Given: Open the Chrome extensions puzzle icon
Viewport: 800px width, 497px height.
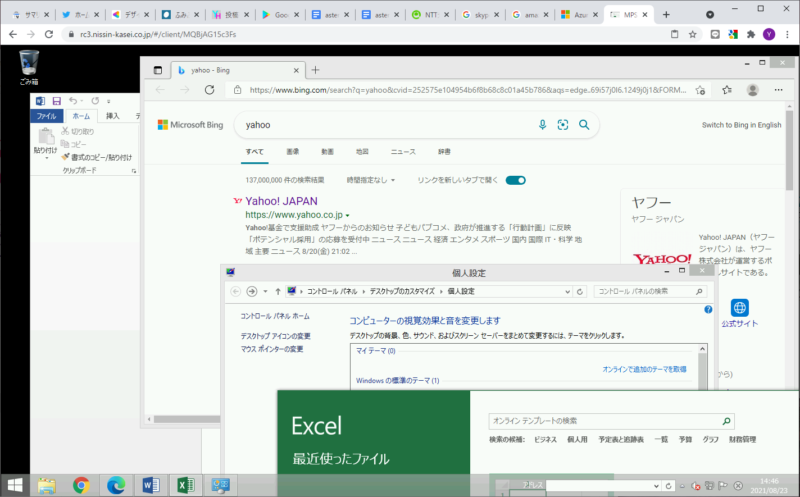Looking at the screenshot, I should pyautogui.click(x=751, y=34).
